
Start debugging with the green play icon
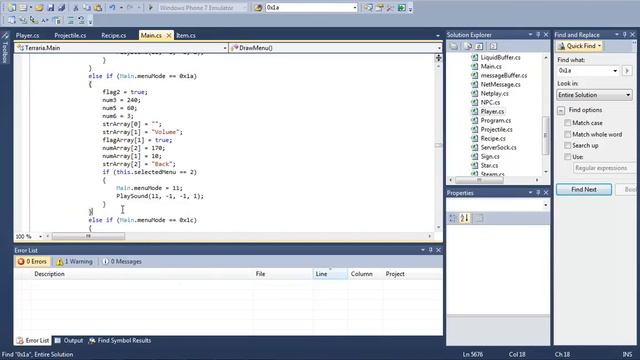(x=151, y=7)
